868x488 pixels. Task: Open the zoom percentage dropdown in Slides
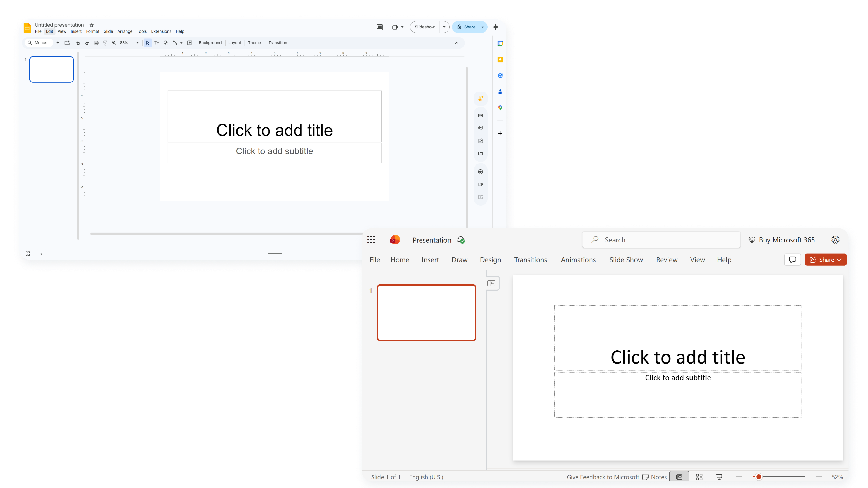(137, 43)
